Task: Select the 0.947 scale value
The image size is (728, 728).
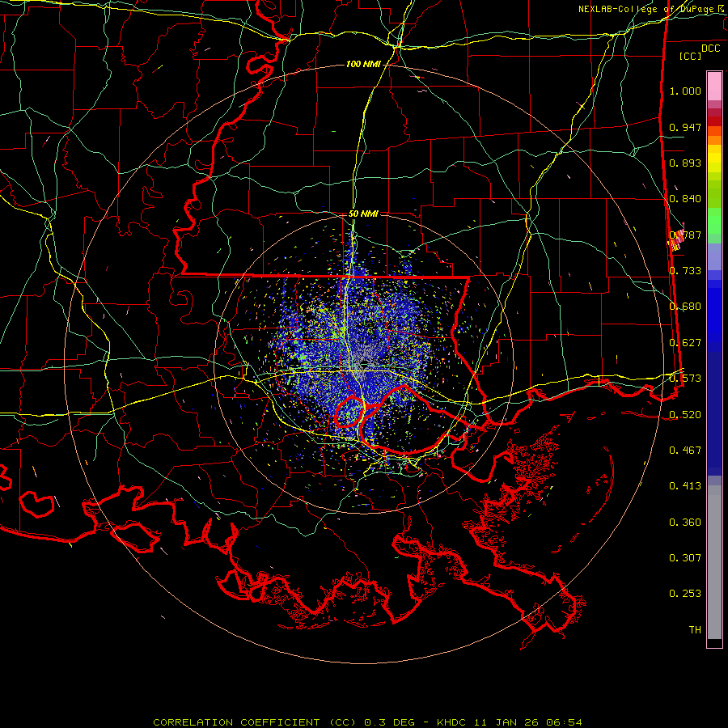Action: (x=685, y=127)
